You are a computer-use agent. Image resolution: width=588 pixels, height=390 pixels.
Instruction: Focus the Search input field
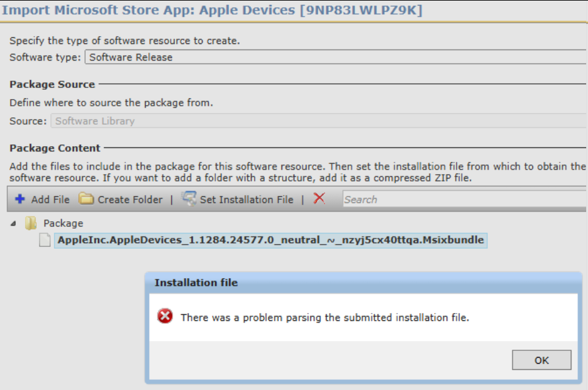point(463,199)
